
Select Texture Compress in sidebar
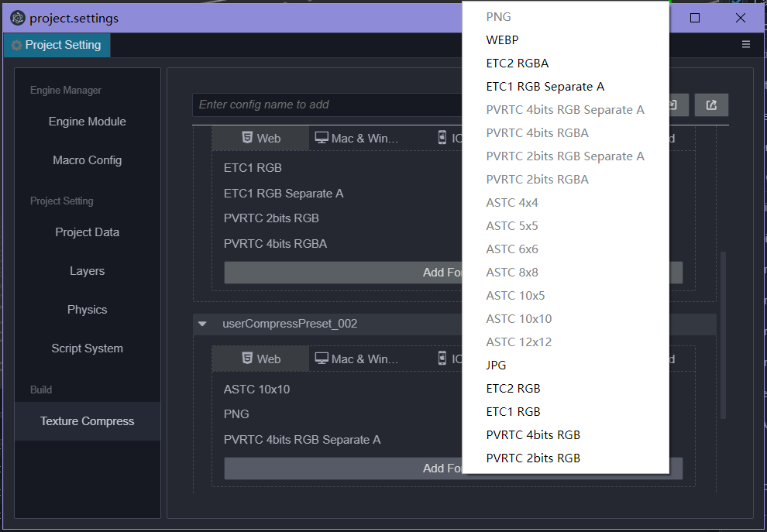click(x=87, y=421)
